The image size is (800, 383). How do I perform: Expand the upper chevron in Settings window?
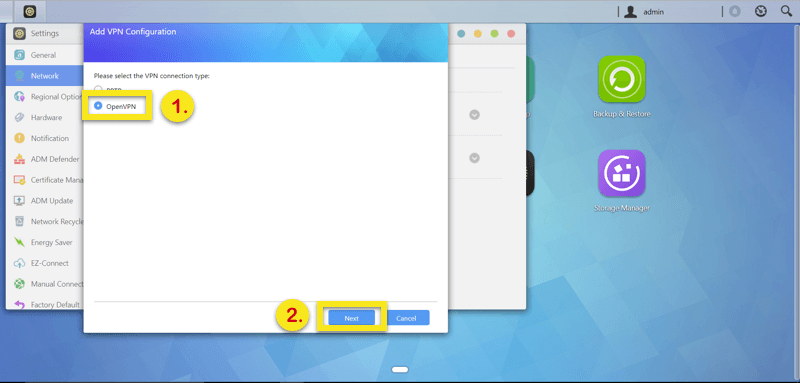point(474,115)
